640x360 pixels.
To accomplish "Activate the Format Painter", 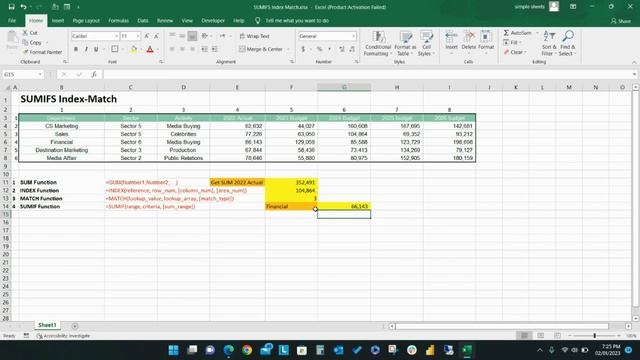I will tap(42, 52).
